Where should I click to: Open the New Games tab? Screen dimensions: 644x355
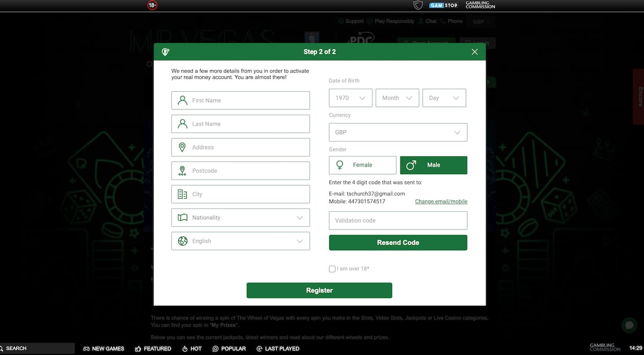point(104,349)
